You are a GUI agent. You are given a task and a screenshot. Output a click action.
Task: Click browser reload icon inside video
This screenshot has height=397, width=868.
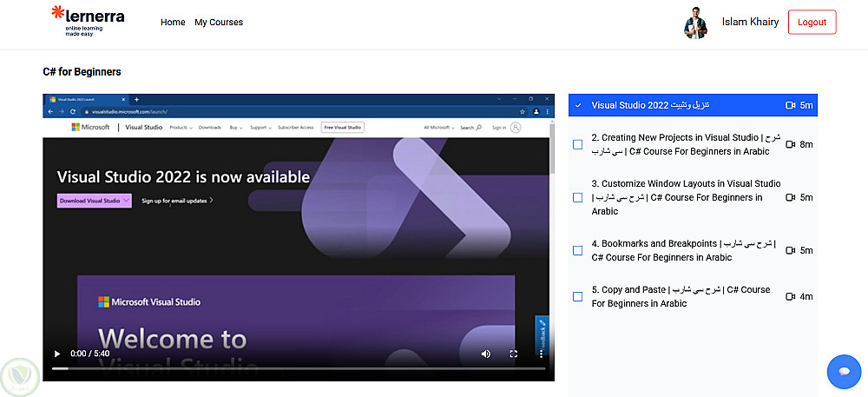click(x=73, y=111)
